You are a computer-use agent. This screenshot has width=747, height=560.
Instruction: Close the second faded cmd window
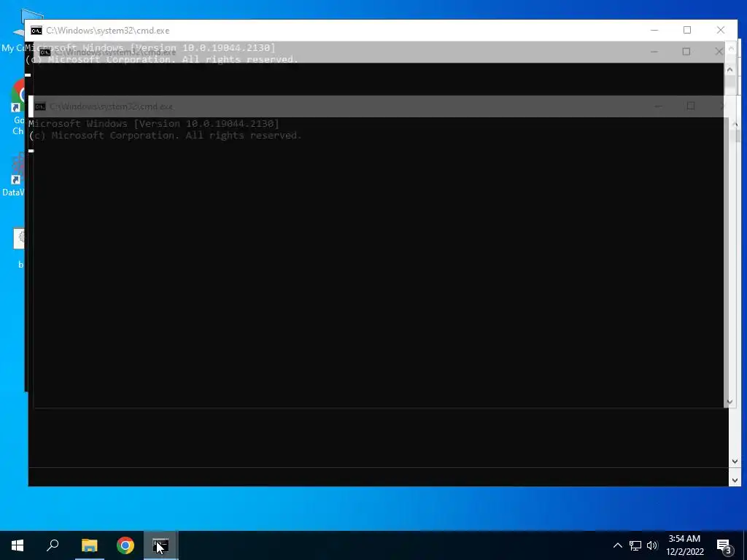719,52
